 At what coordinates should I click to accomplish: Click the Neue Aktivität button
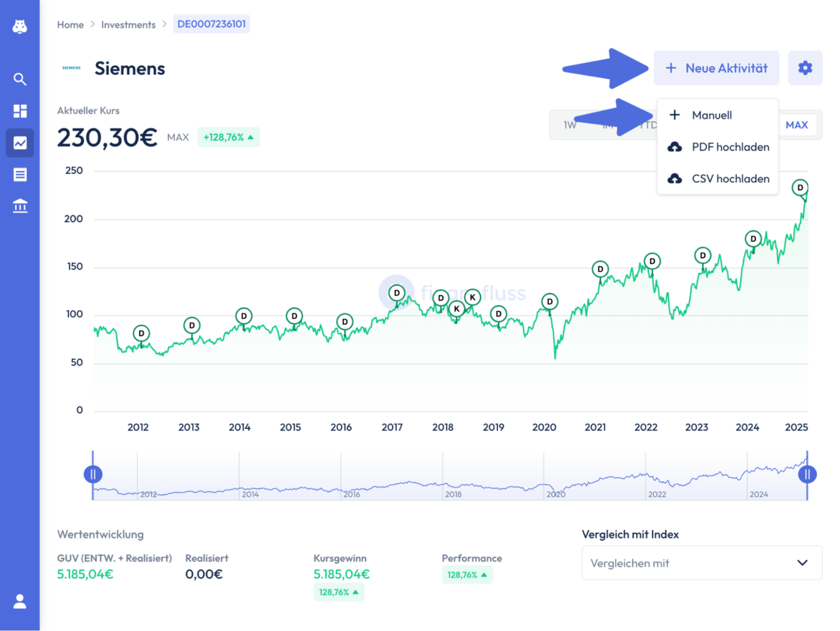(716, 68)
